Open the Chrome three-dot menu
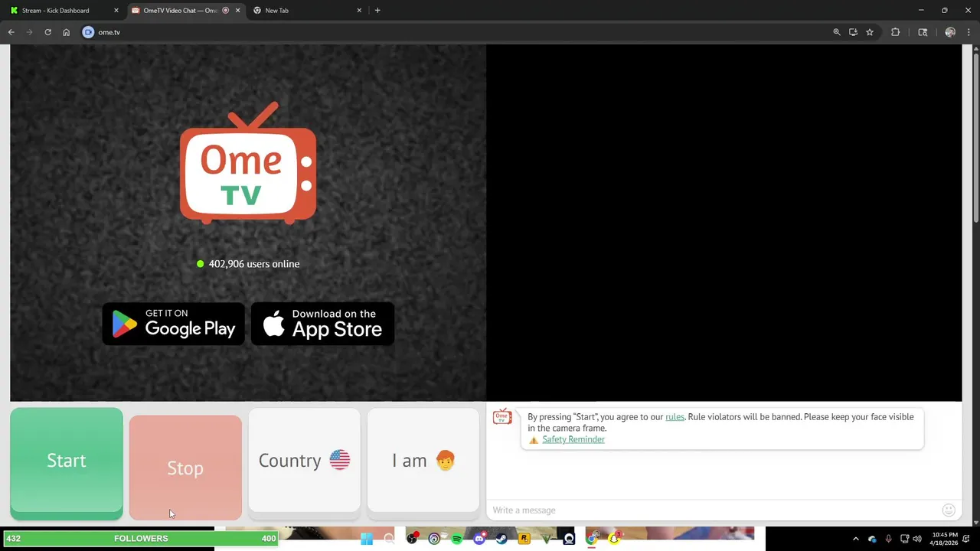 click(x=969, y=32)
